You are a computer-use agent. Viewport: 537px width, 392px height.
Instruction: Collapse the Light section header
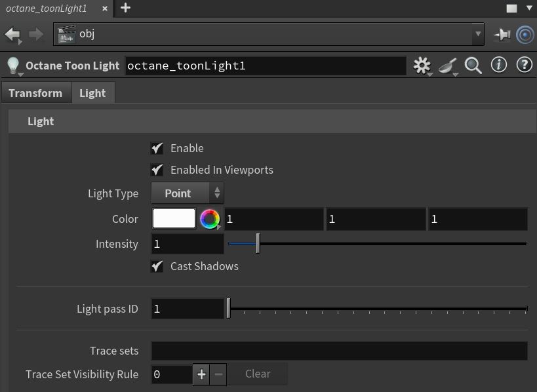click(x=41, y=121)
